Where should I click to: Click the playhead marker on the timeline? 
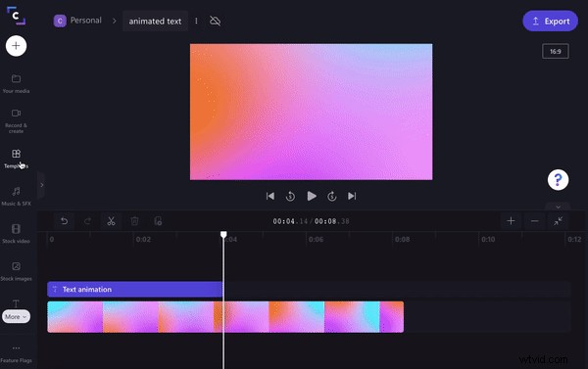[x=223, y=235]
